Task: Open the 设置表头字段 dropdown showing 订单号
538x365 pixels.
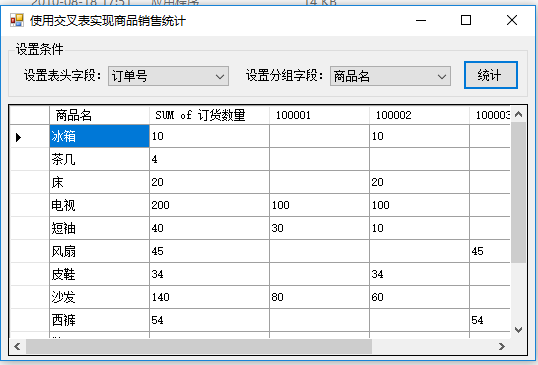Action: pyautogui.click(x=168, y=76)
